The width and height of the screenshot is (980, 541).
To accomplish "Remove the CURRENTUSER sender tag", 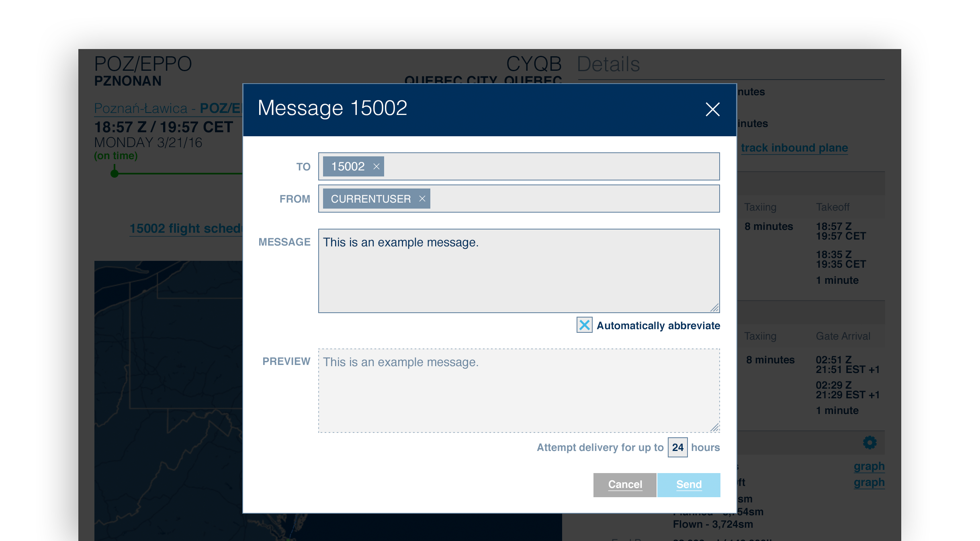I will pos(422,199).
